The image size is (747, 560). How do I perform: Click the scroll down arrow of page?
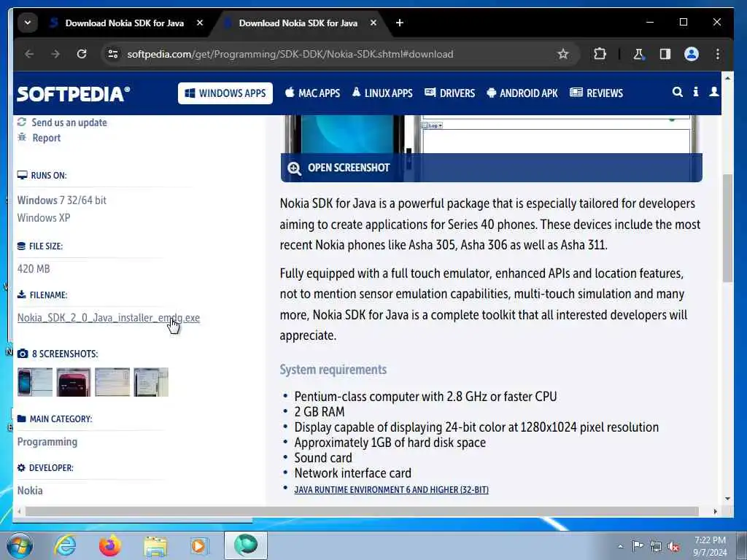coord(727,499)
